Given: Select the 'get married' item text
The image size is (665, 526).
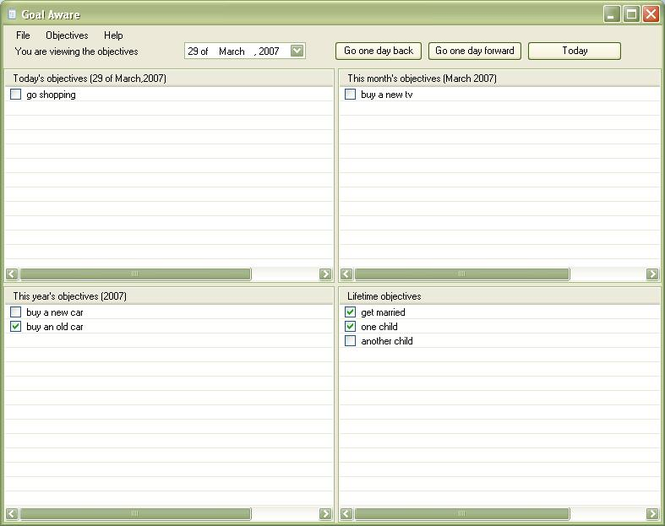Looking at the screenshot, I should [x=383, y=313].
